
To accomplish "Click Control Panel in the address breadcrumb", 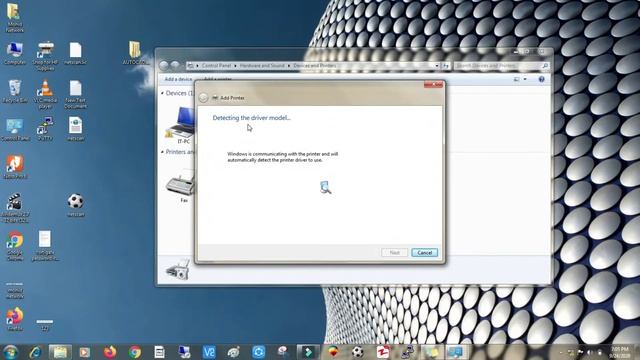I will [216, 65].
